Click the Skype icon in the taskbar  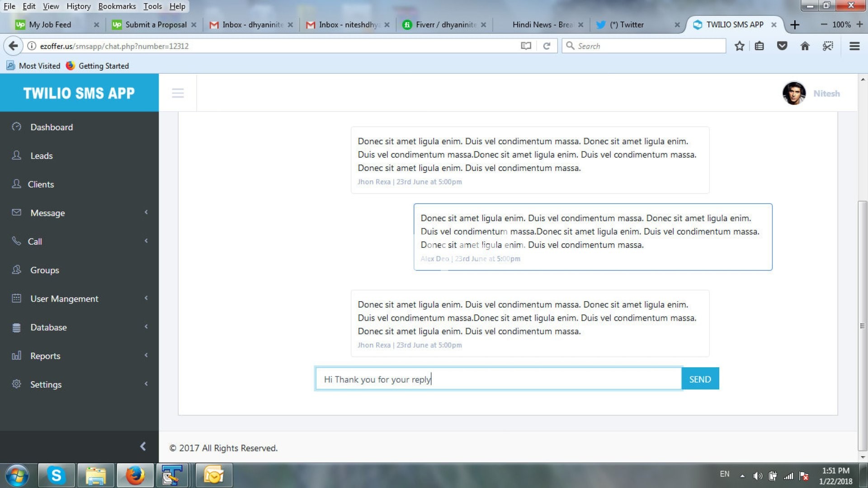(x=57, y=475)
